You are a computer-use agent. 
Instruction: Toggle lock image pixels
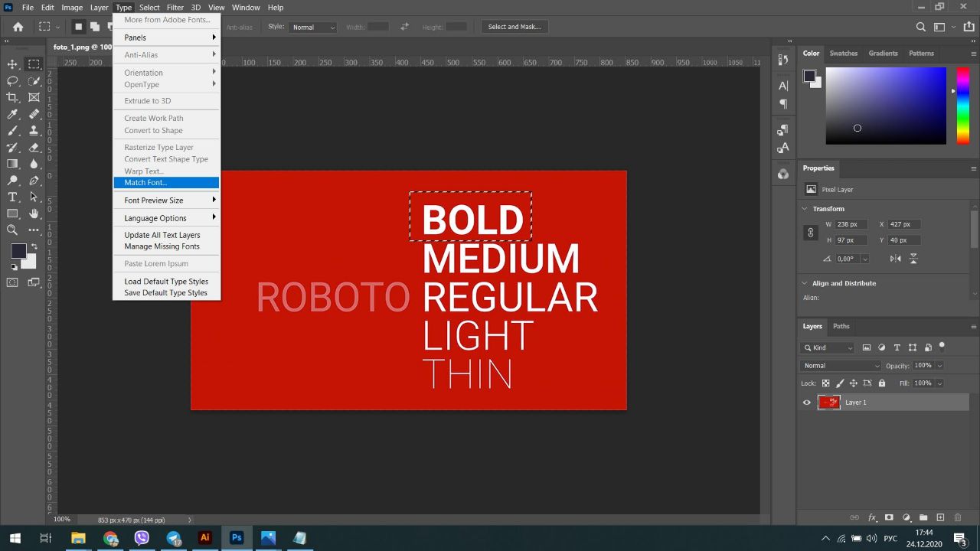(x=839, y=383)
